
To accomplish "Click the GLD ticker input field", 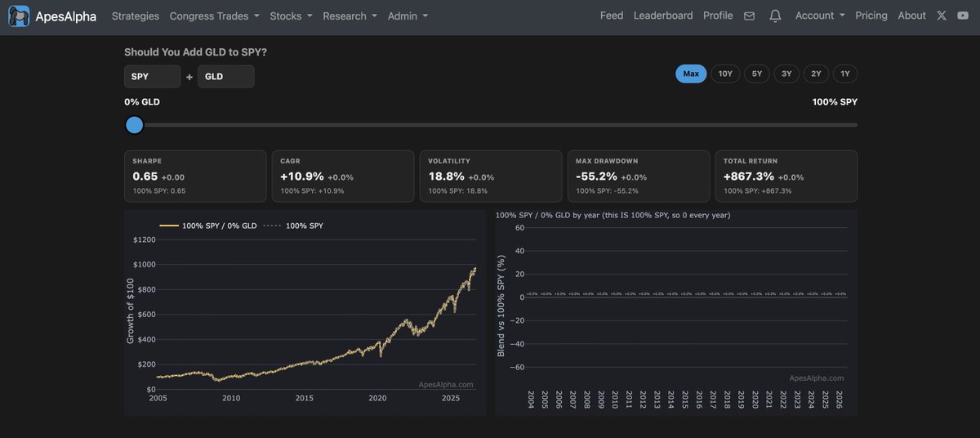I will (x=225, y=76).
